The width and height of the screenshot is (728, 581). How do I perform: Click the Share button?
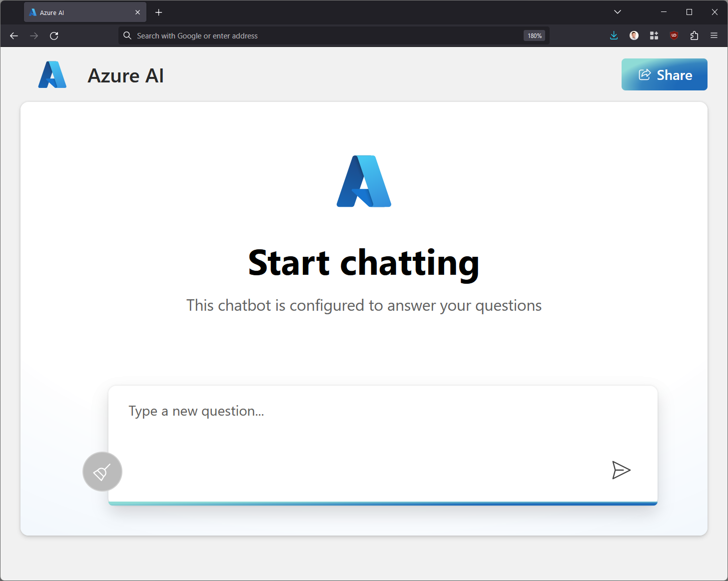tap(664, 74)
